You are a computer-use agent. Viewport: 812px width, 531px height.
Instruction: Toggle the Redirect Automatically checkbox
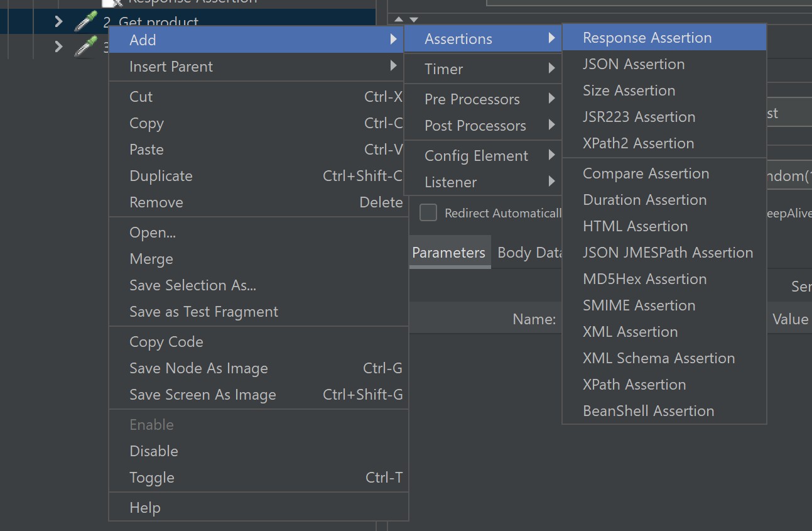click(x=428, y=213)
